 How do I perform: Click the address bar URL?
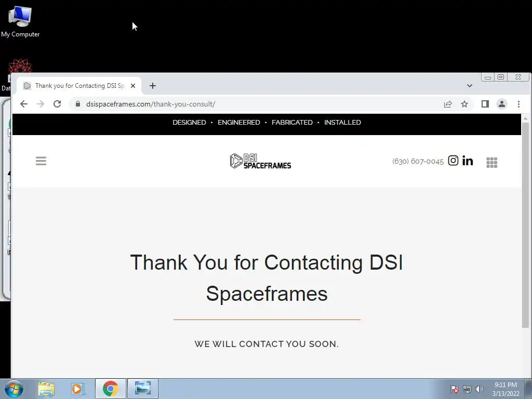coord(151,104)
